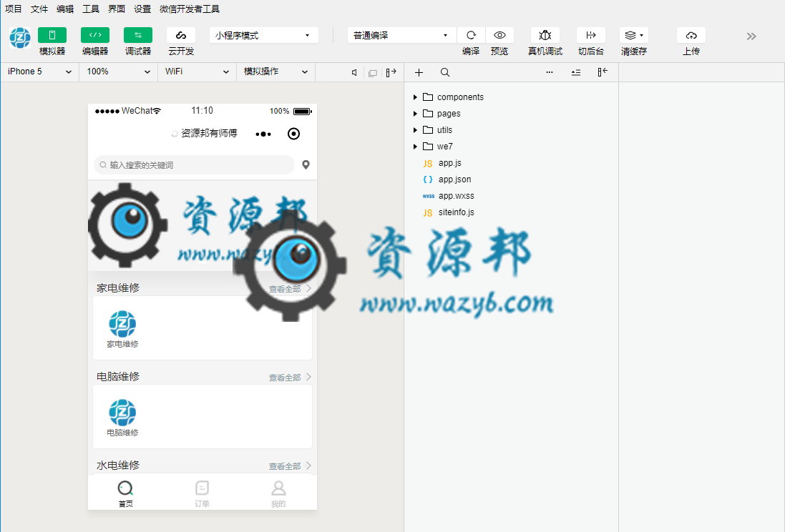Open the 工具 menu
This screenshot has width=785, height=532.
[x=91, y=9]
